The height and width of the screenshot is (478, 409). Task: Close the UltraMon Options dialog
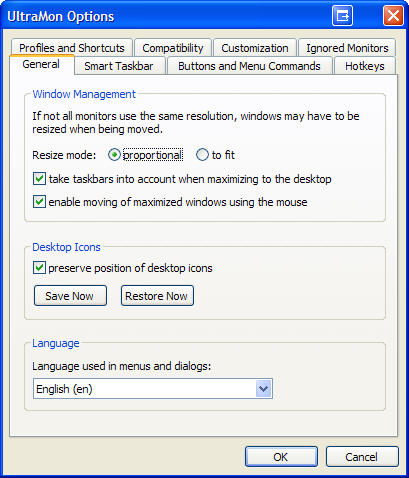click(393, 16)
